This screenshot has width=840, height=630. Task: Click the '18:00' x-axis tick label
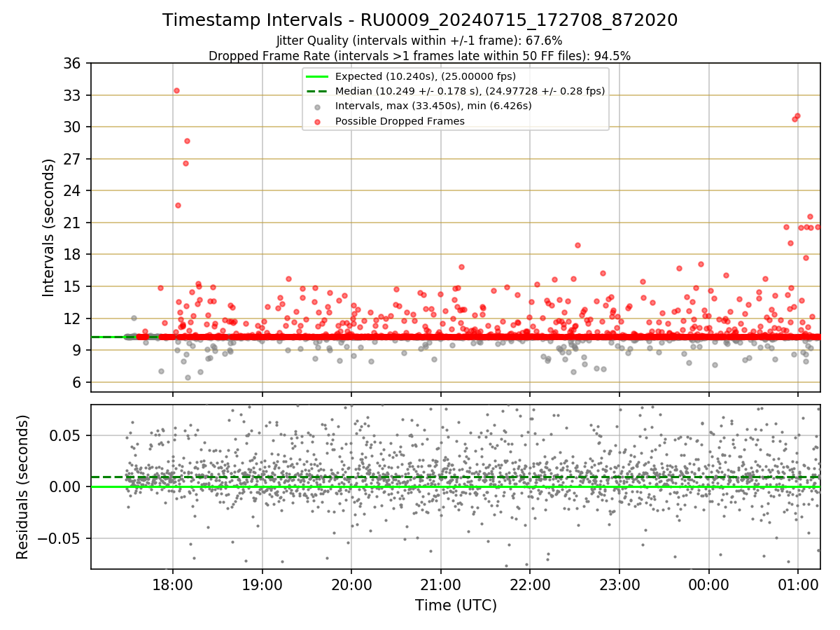(x=173, y=585)
